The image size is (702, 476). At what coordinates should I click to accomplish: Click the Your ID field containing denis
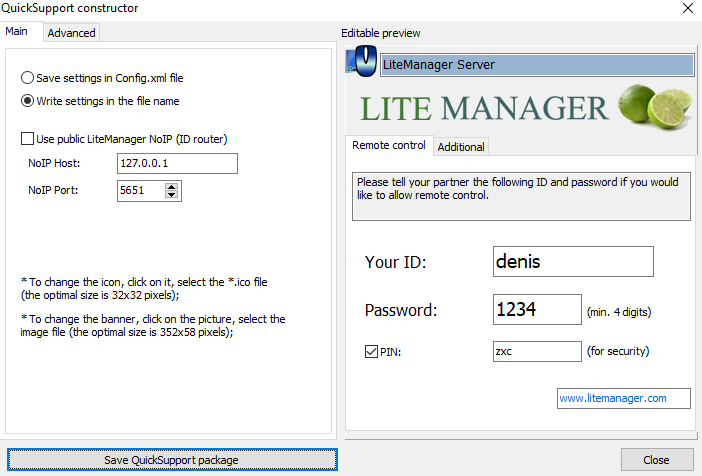pos(573,262)
